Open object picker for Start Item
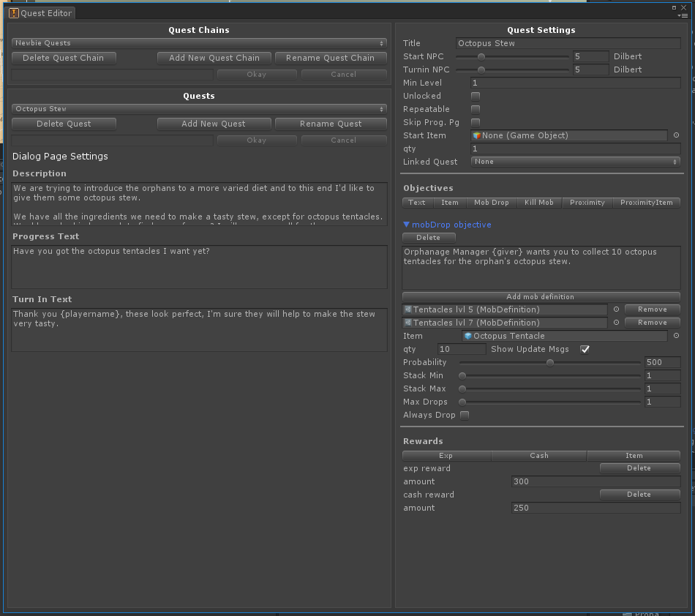 click(676, 135)
